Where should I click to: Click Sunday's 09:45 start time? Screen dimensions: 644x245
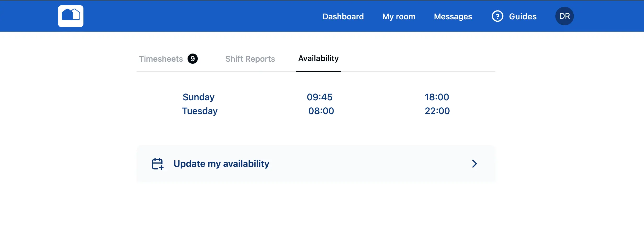319,97
